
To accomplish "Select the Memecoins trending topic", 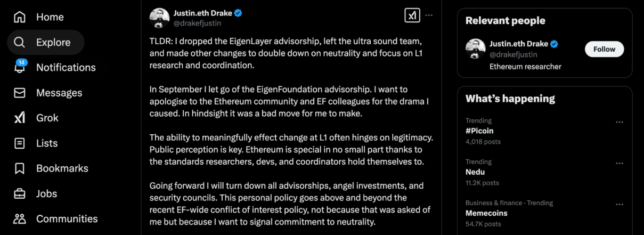I will point(486,213).
